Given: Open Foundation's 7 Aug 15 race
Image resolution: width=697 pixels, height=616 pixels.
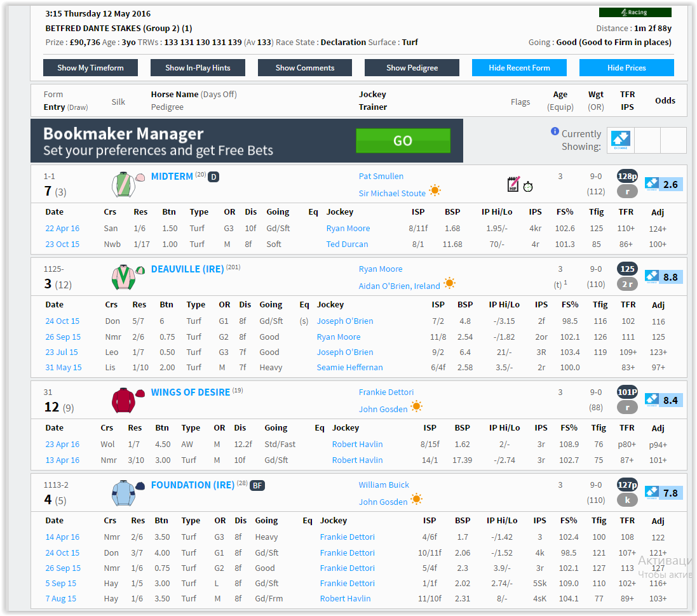Looking at the screenshot, I should (x=61, y=598).
